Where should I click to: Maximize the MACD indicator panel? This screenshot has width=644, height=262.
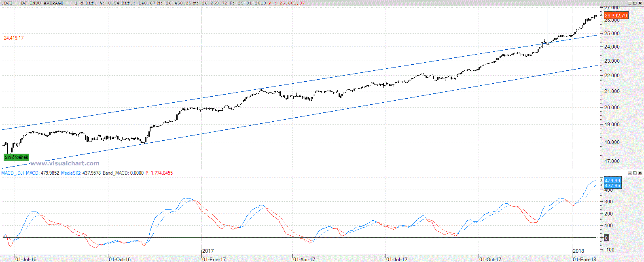(x=635, y=173)
